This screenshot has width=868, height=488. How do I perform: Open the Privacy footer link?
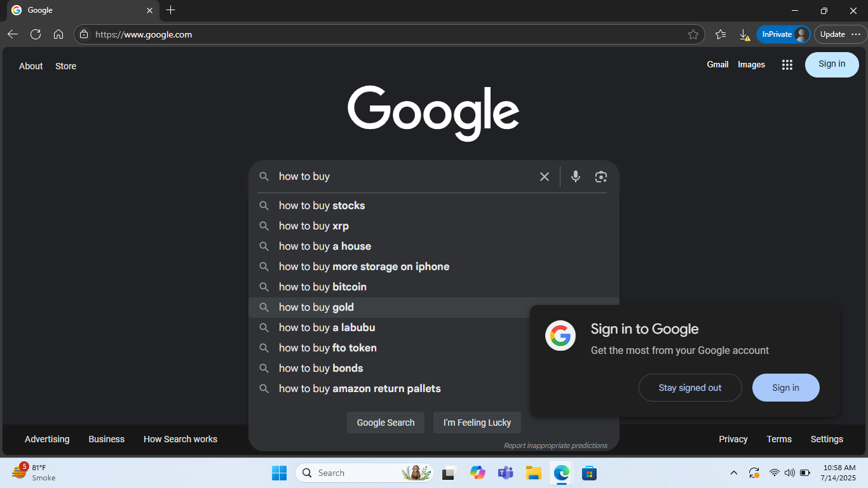point(733,439)
